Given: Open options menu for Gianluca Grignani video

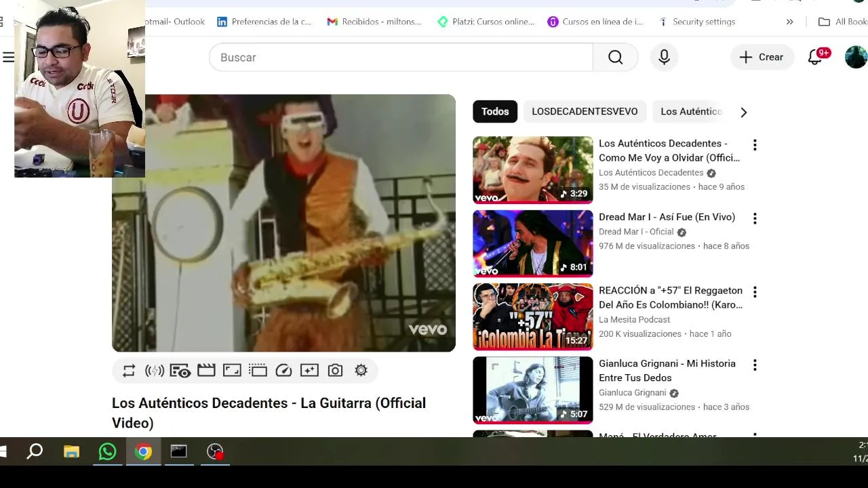Looking at the screenshot, I should point(755,365).
